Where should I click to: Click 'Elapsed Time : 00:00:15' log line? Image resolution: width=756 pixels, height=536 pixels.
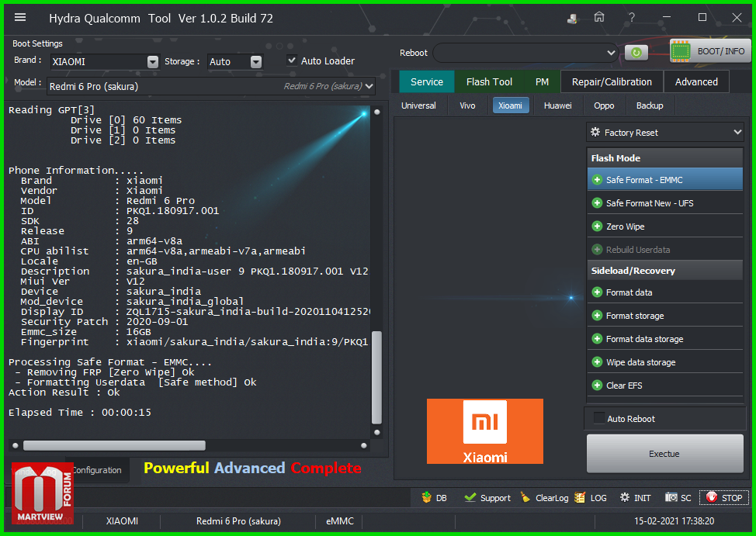(79, 413)
